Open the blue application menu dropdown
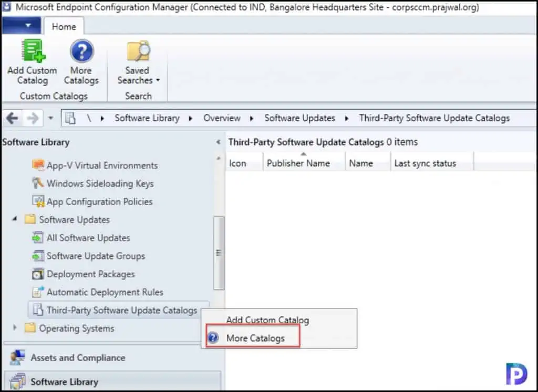 (x=22, y=25)
